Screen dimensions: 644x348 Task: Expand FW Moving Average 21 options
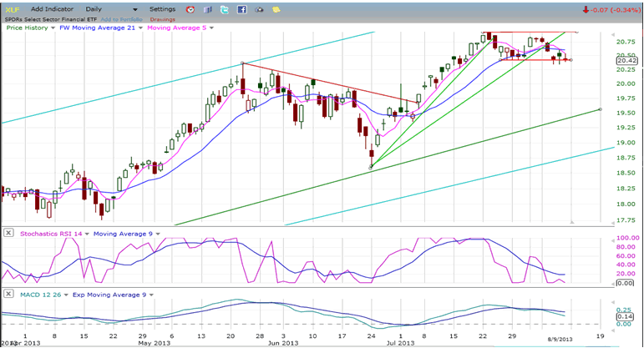(139, 28)
